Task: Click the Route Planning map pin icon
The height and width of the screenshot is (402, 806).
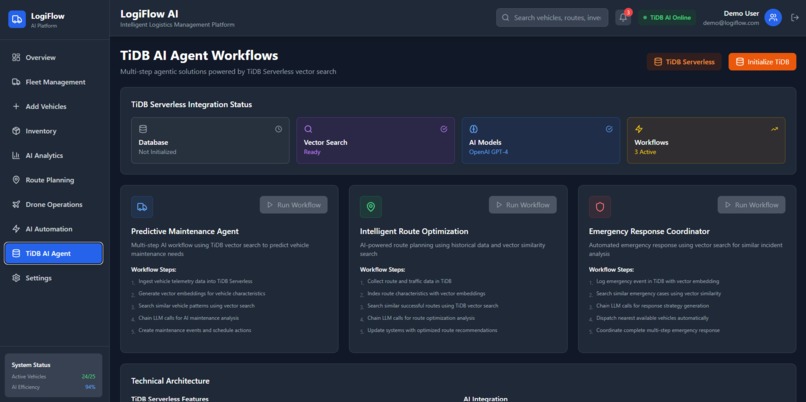Action: 16,180
